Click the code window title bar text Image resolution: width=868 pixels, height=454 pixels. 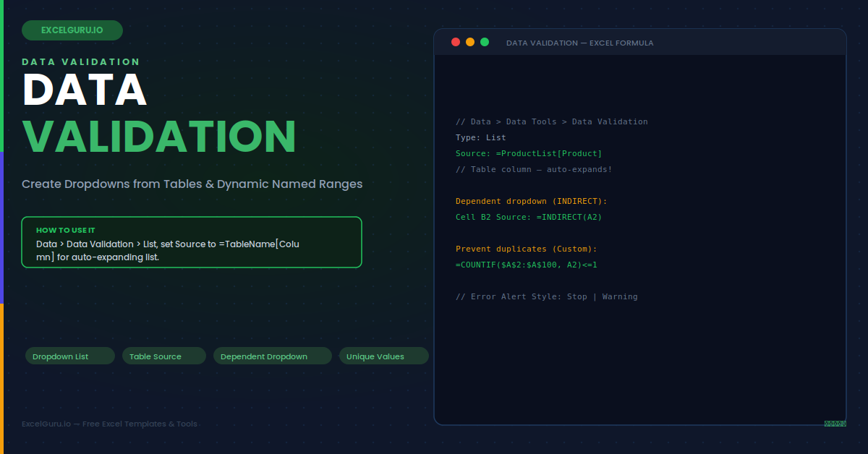[579, 43]
